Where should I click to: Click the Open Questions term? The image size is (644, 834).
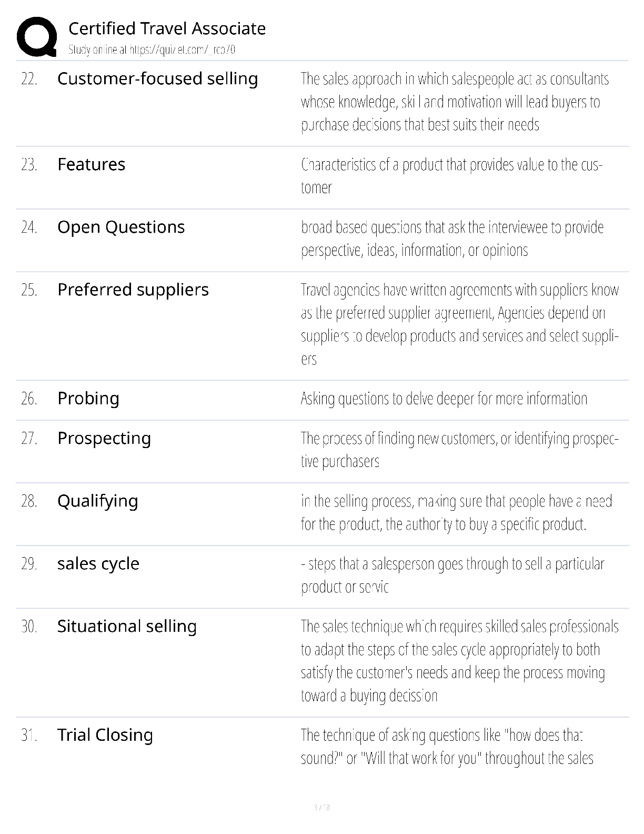[x=121, y=227]
